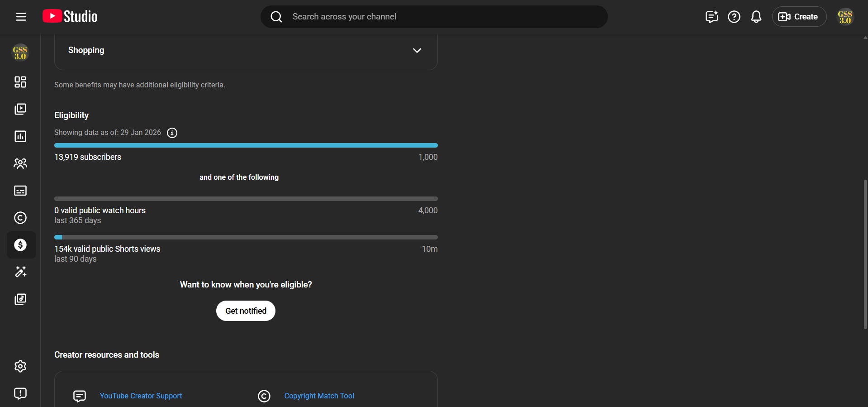868x407 pixels.
Task: Open Audio library from sidebar
Action: [20, 299]
